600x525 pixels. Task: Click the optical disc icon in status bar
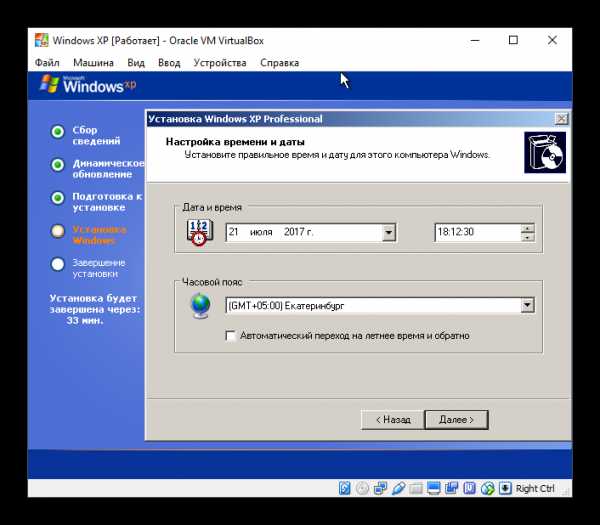363,488
